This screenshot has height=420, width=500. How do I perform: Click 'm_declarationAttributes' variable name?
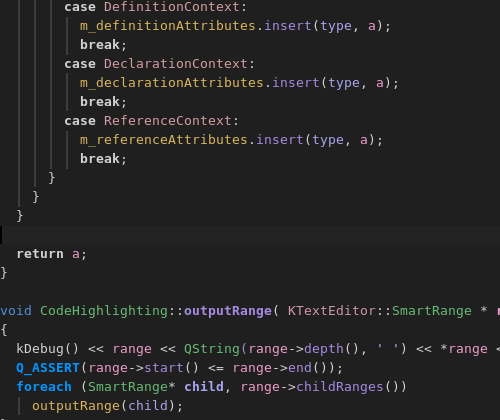click(x=172, y=83)
